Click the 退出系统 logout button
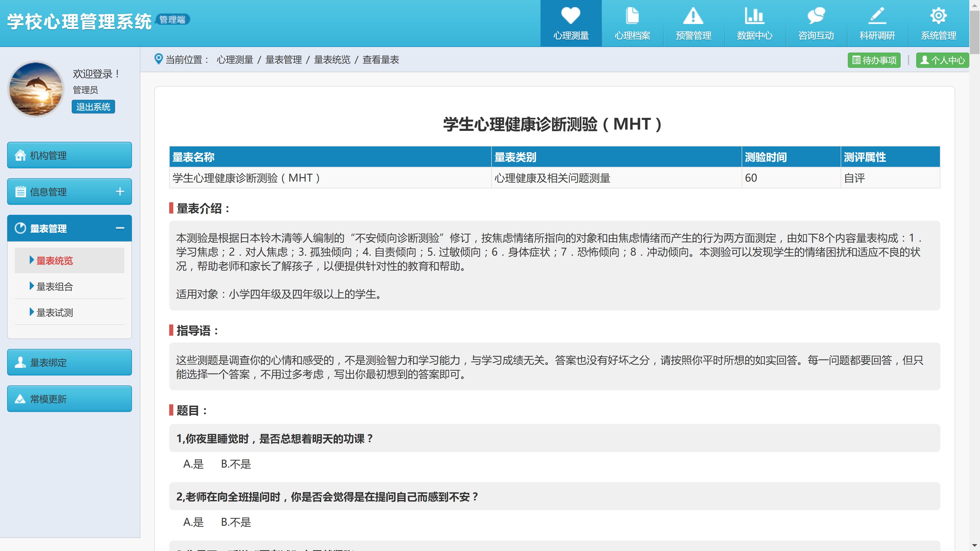Viewport: 980px width, 551px height. [x=93, y=107]
